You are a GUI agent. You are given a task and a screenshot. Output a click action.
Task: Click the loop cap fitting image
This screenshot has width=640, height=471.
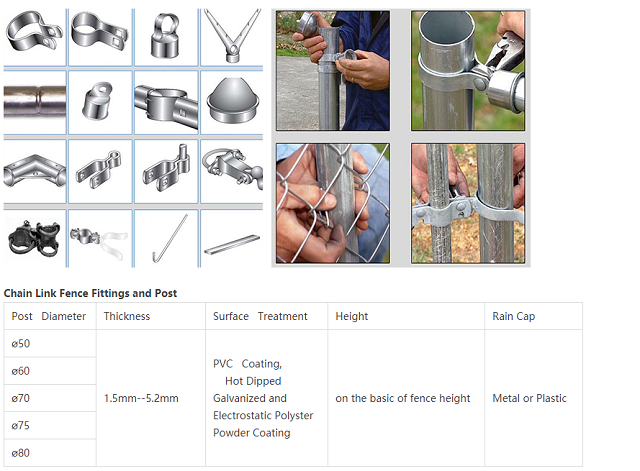click(166, 37)
